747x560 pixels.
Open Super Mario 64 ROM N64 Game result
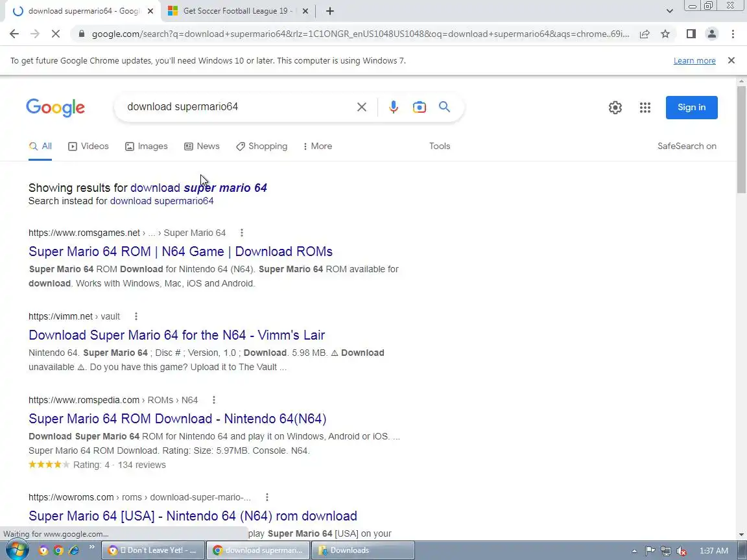pos(180,251)
